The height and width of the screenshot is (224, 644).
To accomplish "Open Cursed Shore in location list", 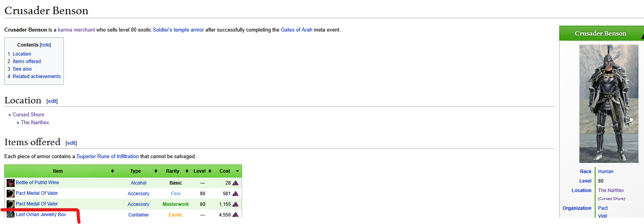I will pos(28,115).
